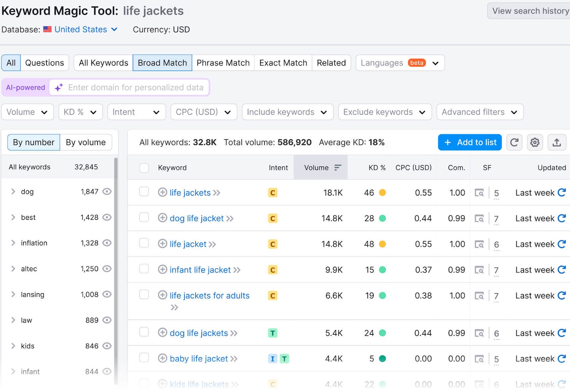Click the Add to list button
Screen dimensions: 570x392
[470, 142]
